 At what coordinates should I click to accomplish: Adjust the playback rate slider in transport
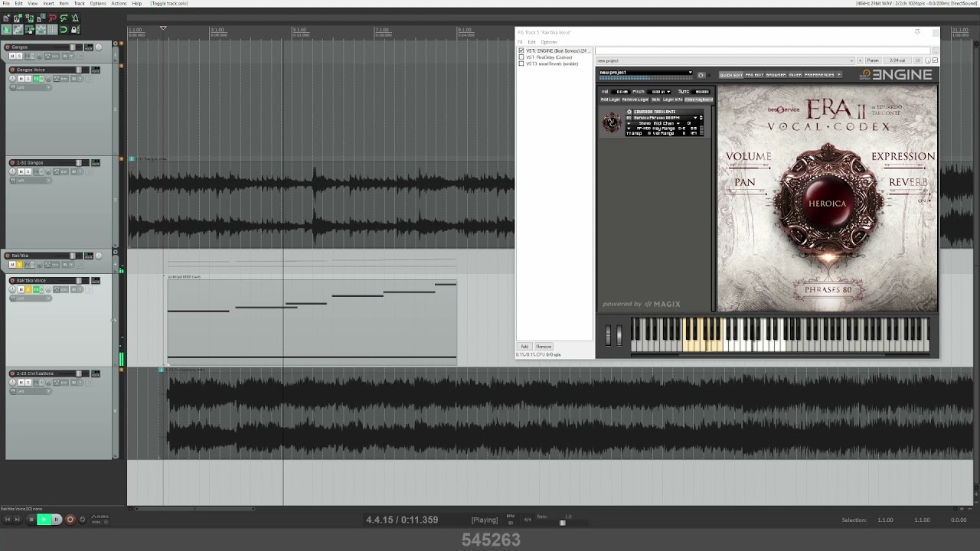(563, 523)
